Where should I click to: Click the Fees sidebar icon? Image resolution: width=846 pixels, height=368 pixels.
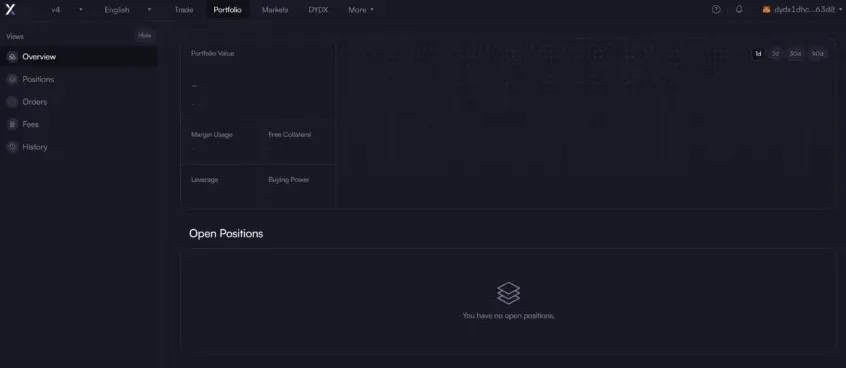tap(12, 124)
